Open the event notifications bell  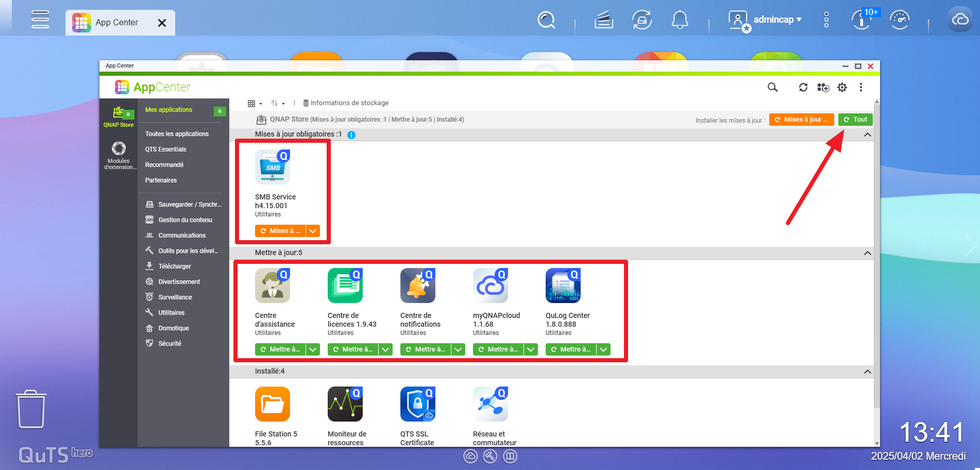click(x=680, y=20)
